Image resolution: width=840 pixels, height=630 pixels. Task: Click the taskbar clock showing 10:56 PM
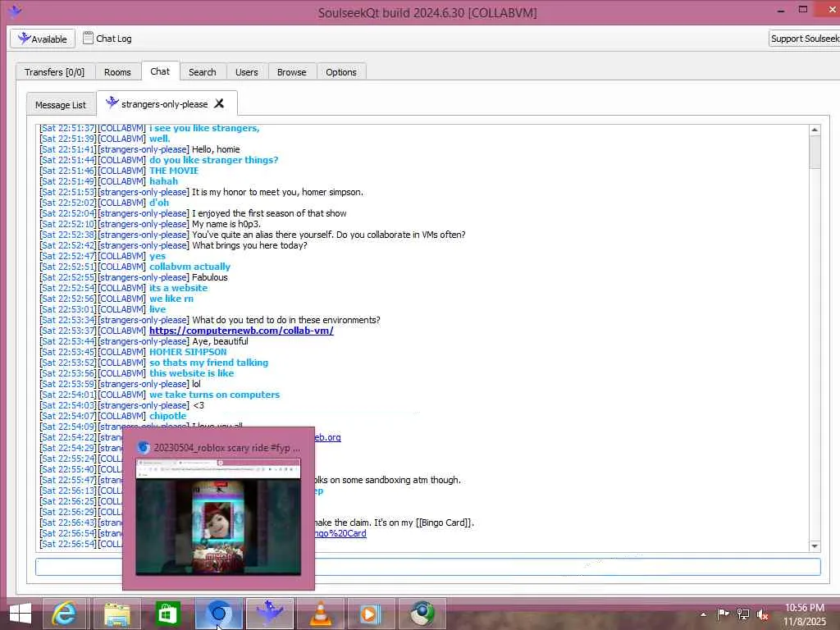click(x=805, y=614)
